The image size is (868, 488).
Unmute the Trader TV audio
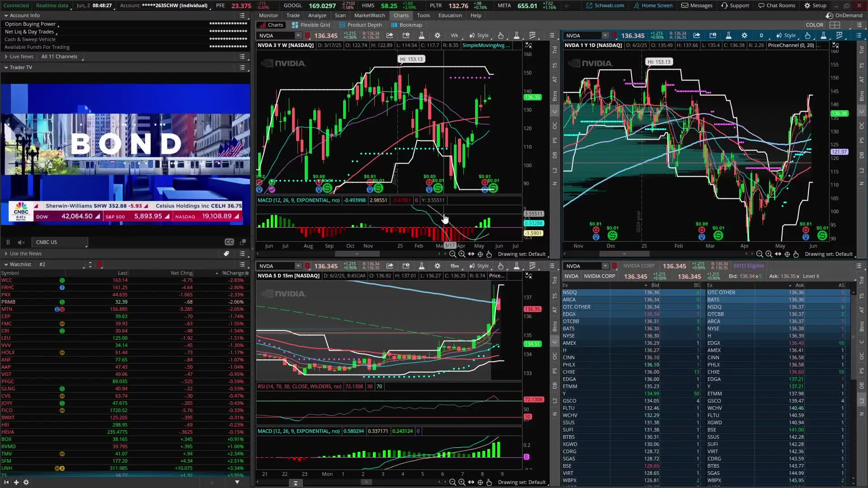click(21, 242)
